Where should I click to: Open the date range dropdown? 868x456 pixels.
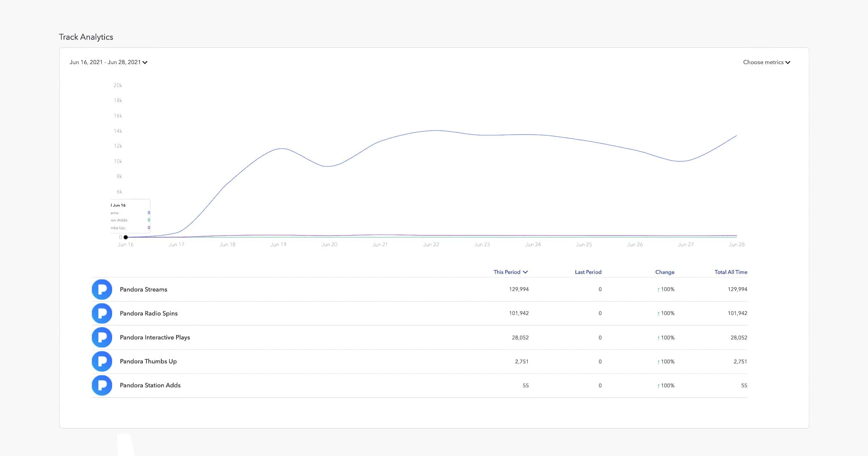click(x=109, y=62)
